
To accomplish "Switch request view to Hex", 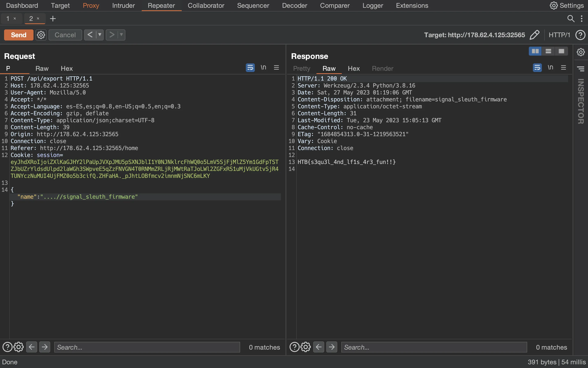I will click(67, 68).
